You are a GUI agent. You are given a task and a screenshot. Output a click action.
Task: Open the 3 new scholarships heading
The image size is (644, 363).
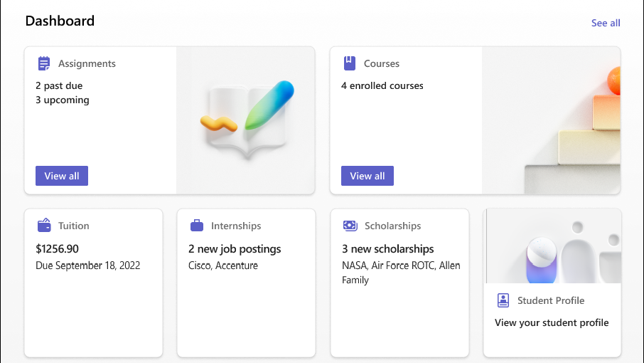click(x=387, y=248)
